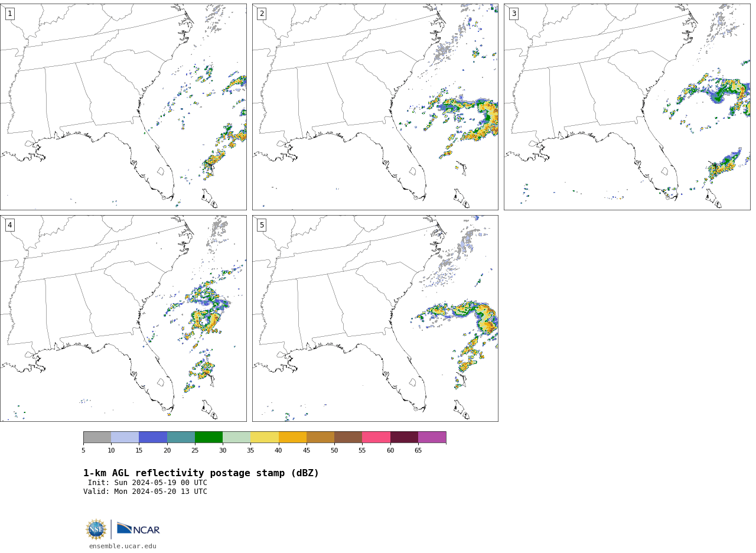The width and height of the screenshot is (756, 553).
Task: Click the colorbar tick label '5'
Action: pos(83,451)
